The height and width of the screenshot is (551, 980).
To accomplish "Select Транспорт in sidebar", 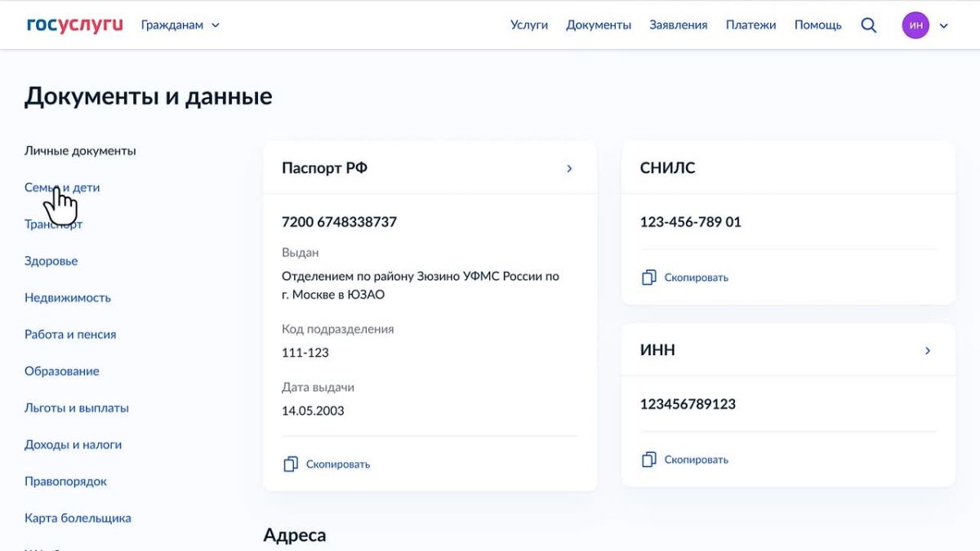I will tap(53, 224).
